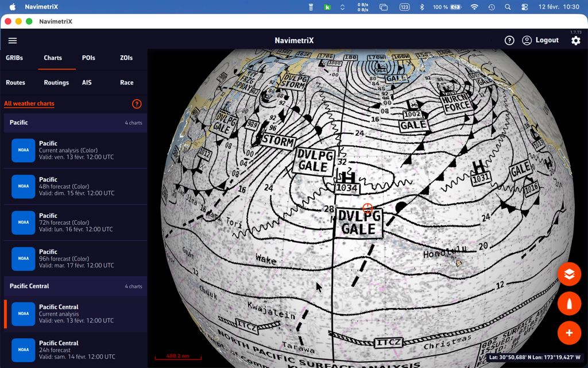Select Pacific 48h forecast (Color) chart
This screenshot has width=588, height=368.
75,186
